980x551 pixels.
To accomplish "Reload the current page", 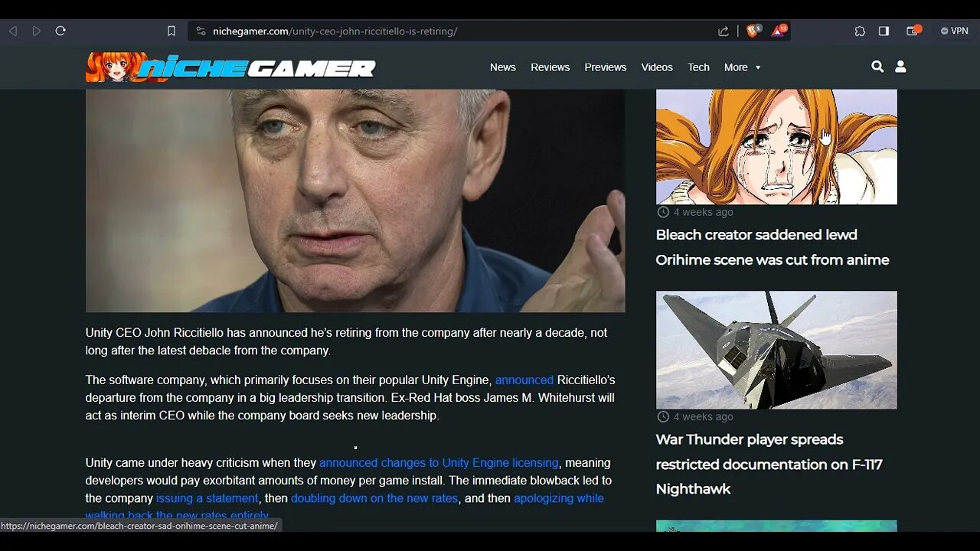I will (60, 31).
